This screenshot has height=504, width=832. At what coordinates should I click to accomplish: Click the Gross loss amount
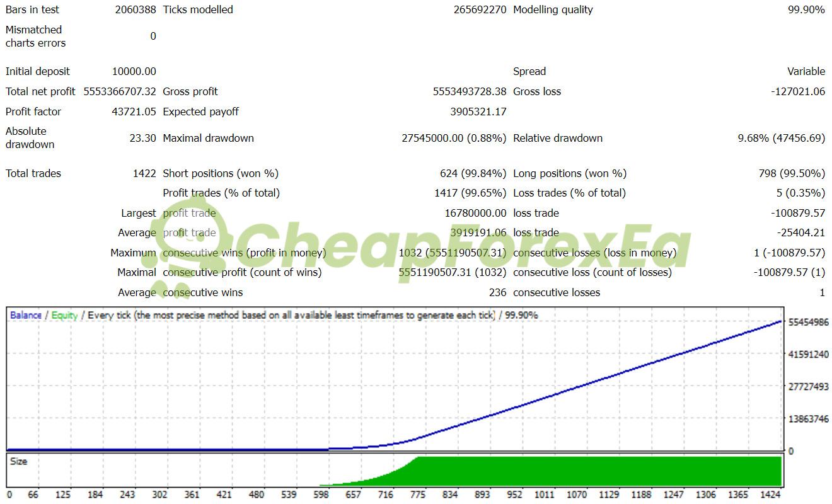pyautogui.click(x=798, y=91)
